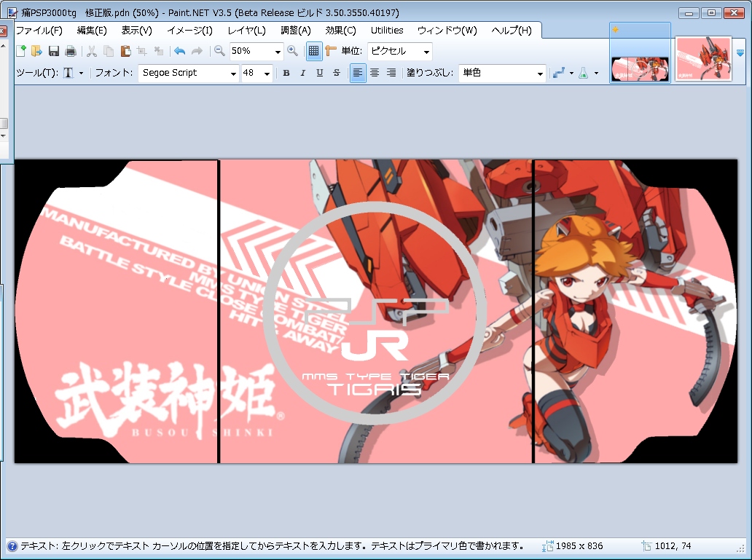Open the zoom level 50% dropdown
Screen dimensions: 752x560
[277, 51]
